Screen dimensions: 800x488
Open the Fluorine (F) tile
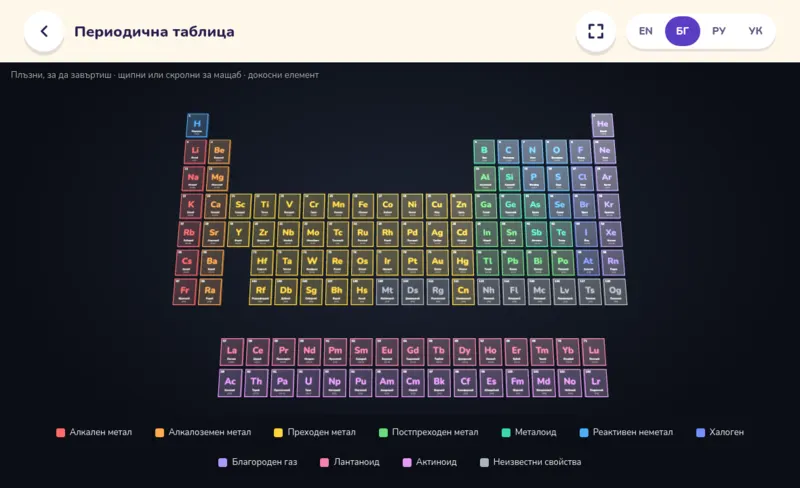coord(580,152)
